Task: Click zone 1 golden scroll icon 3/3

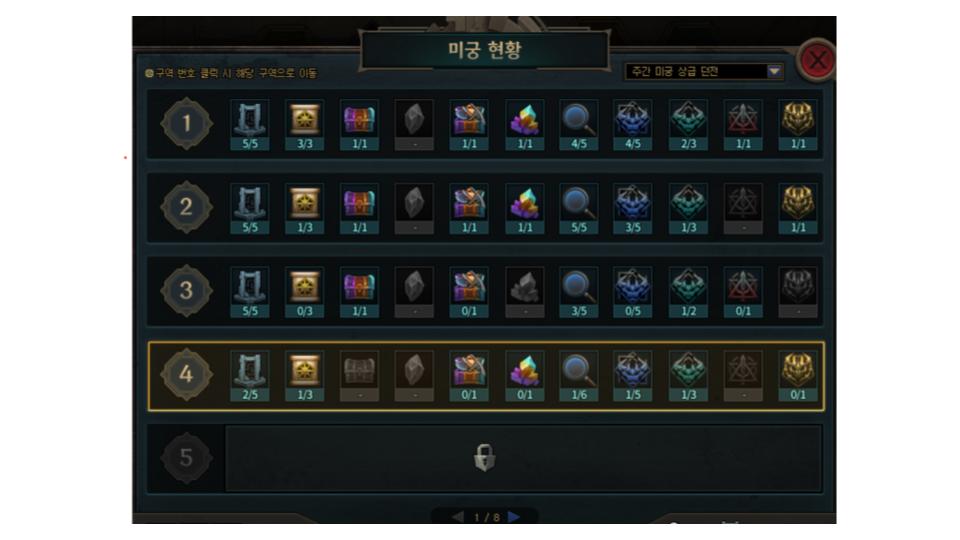Action: [305, 125]
